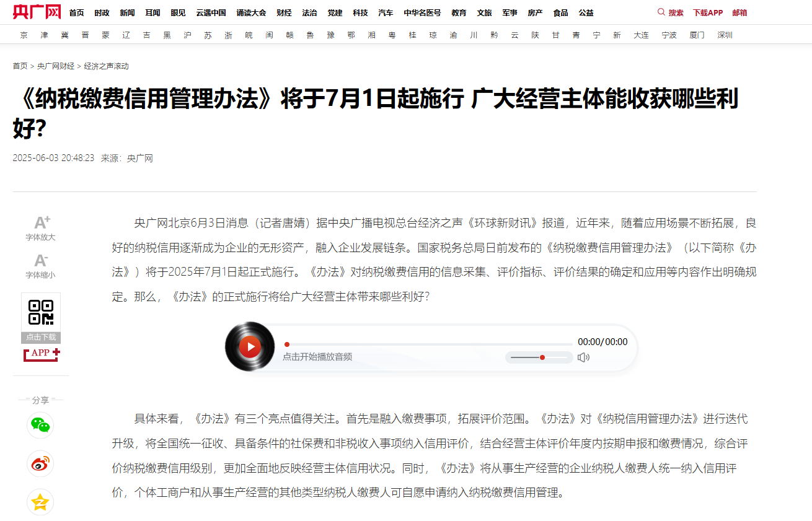Click the search magnifier icon
This screenshot has width=812, height=521.
coord(661,12)
